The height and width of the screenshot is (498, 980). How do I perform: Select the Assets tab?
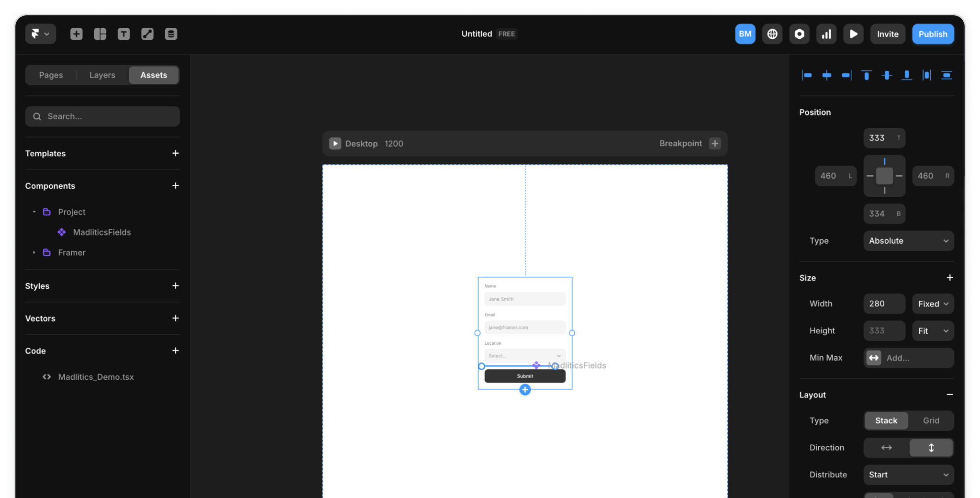click(154, 75)
